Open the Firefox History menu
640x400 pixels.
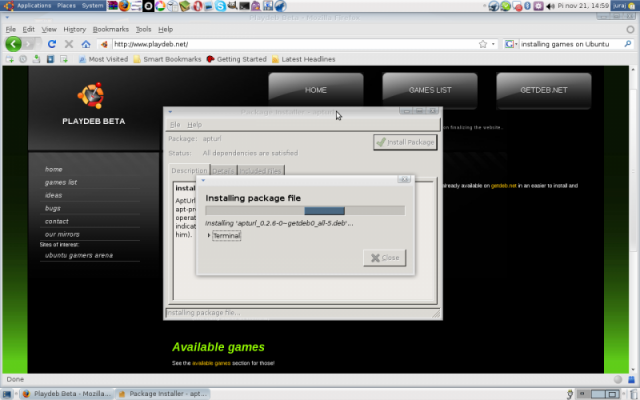click(x=75, y=29)
